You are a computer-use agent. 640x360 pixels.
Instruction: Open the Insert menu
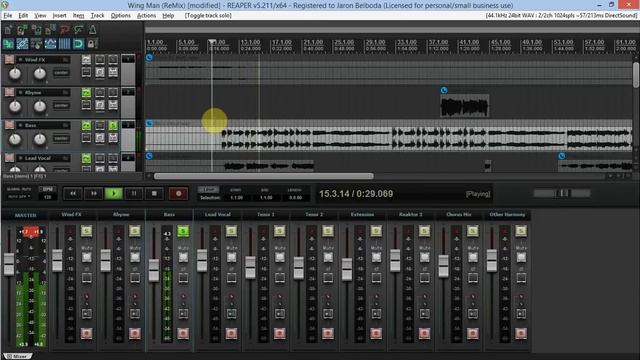[x=59, y=16]
